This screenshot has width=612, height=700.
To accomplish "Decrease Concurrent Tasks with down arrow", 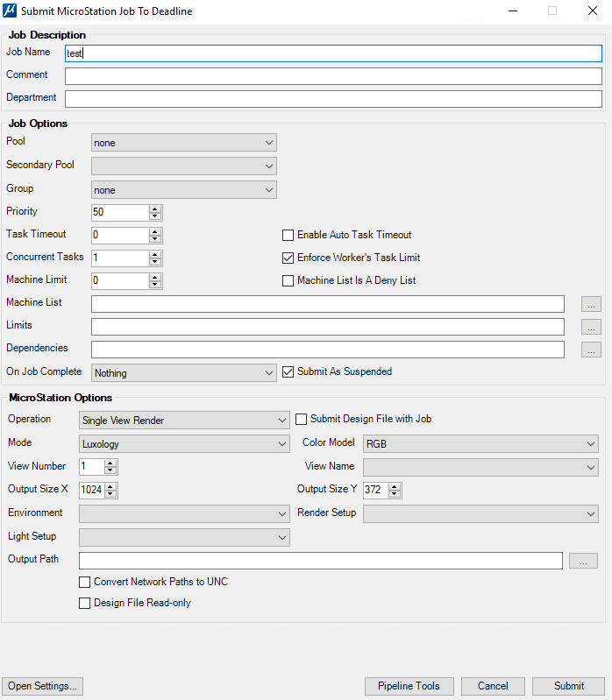I will coord(155,262).
